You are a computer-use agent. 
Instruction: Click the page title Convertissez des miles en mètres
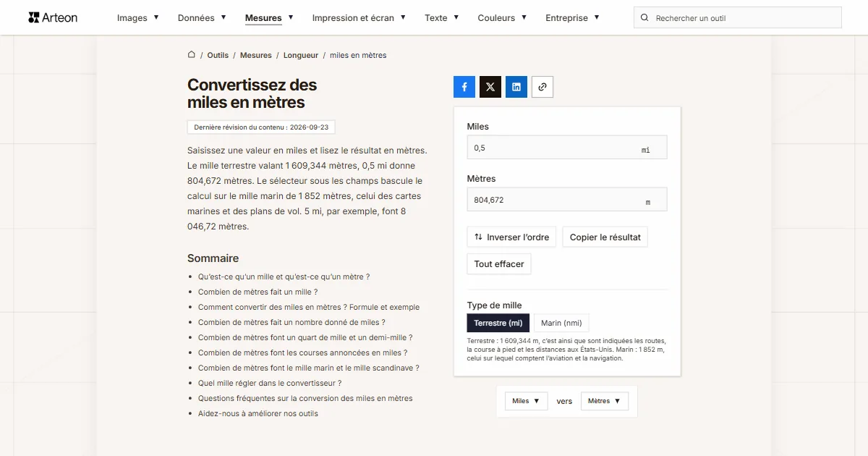[x=252, y=93]
